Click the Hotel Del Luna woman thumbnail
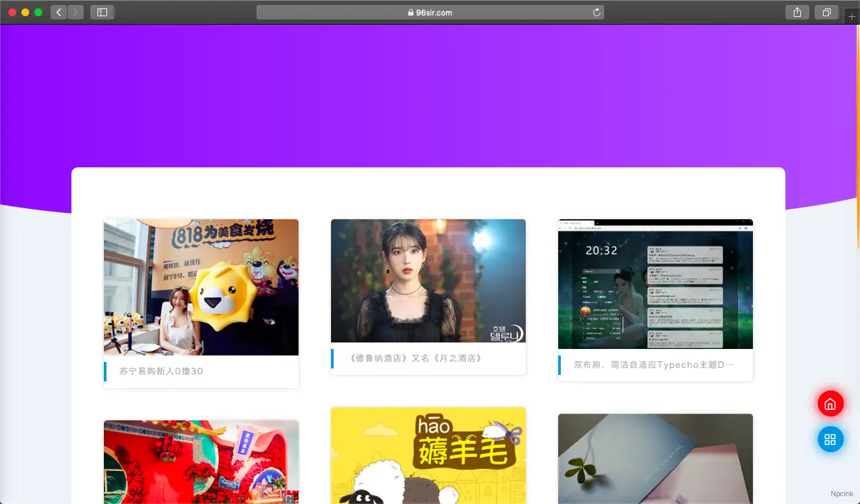Screen dimensions: 860x504 pos(428,281)
